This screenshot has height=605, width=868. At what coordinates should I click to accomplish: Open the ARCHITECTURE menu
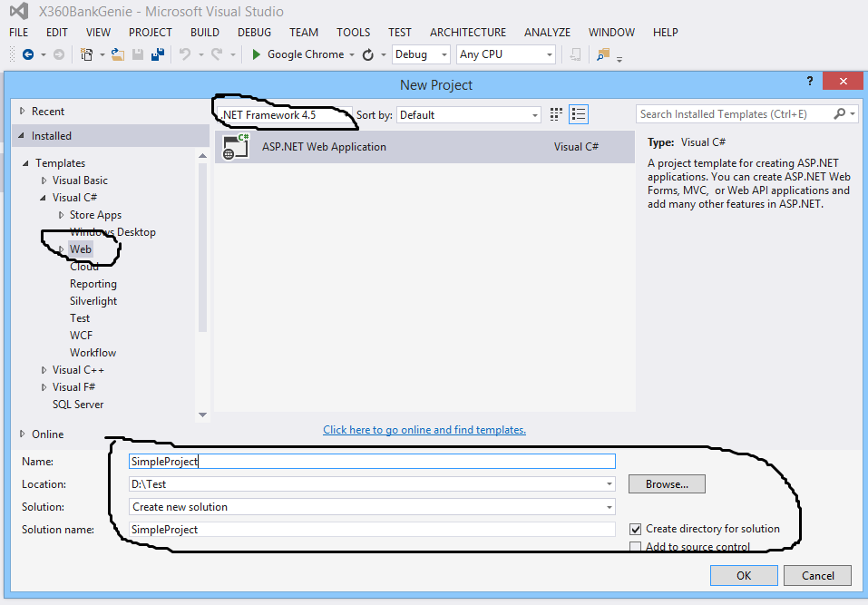[x=467, y=32]
